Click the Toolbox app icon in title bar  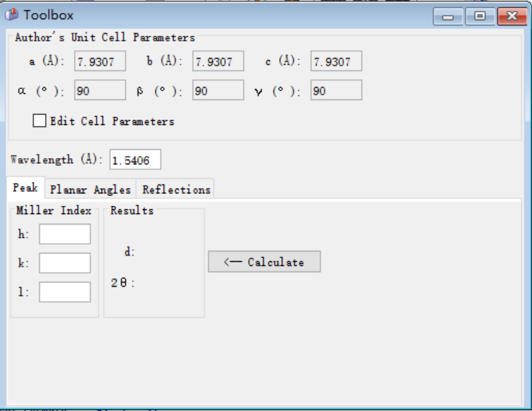pyautogui.click(x=11, y=15)
